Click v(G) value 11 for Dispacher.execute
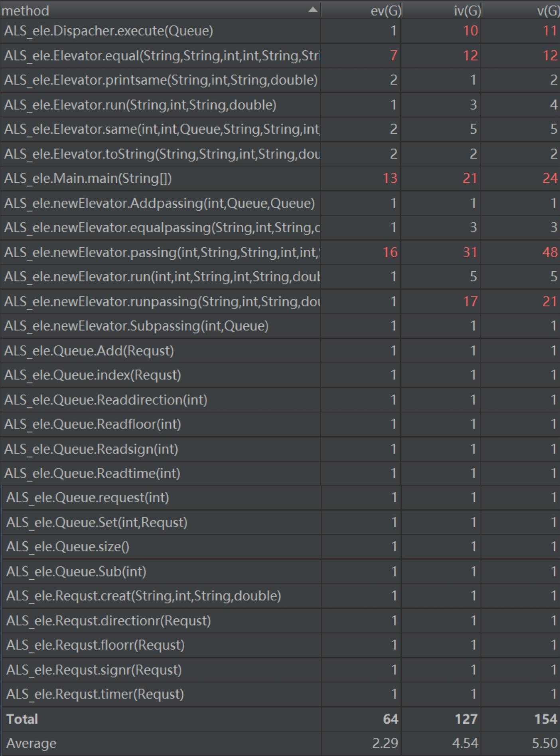The image size is (560, 756). (550, 31)
